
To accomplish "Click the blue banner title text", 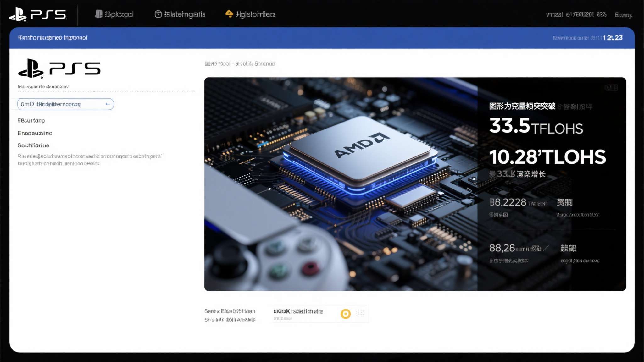I will (53, 38).
